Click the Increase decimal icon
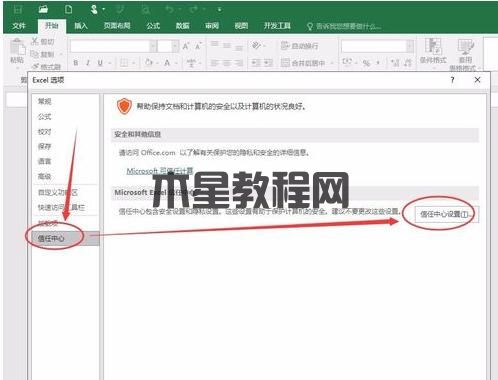The height and width of the screenshot is (380, 498). (x=395, y=63)
